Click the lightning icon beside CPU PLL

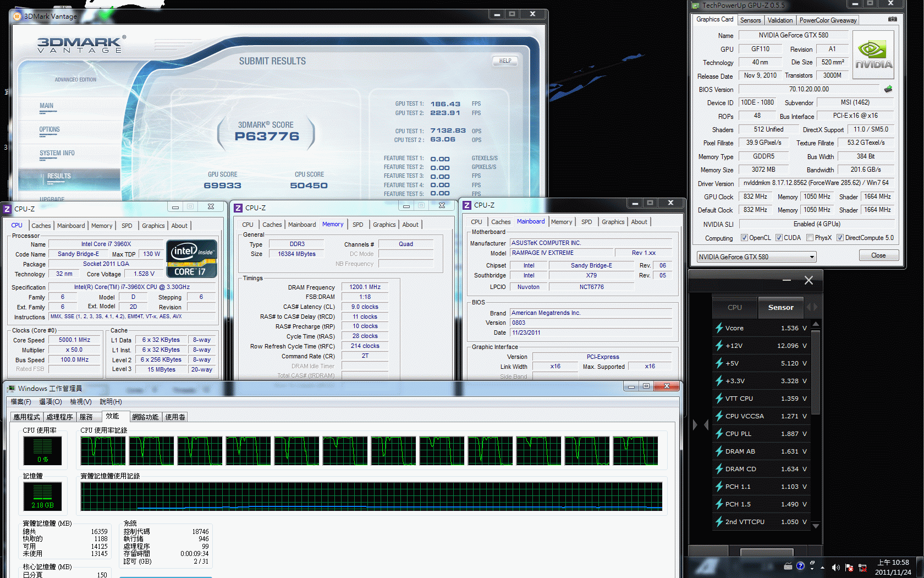click(x=719, y=434)
